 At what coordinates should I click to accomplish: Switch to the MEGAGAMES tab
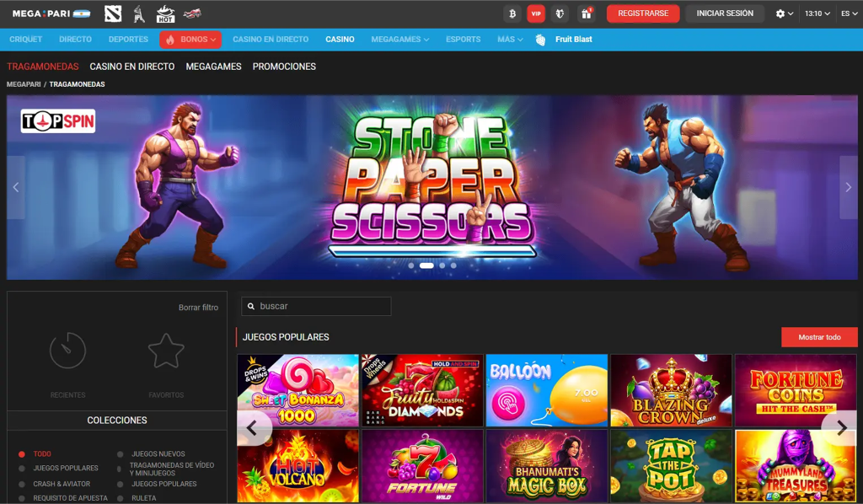(x=213, y=67)
